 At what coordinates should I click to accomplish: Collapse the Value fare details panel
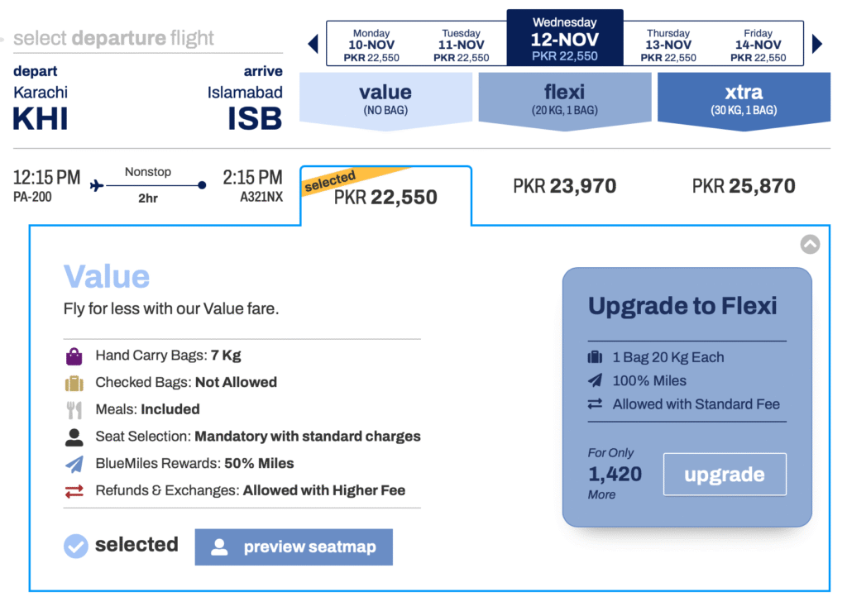click(x=810, y=244)
